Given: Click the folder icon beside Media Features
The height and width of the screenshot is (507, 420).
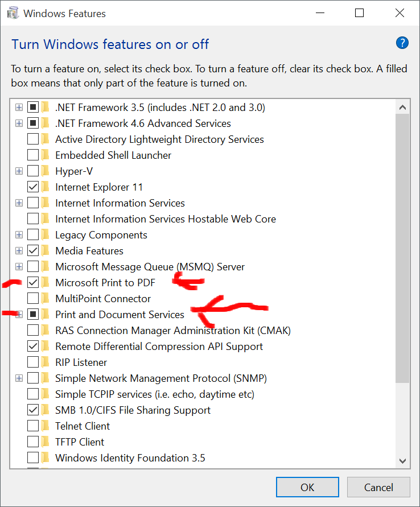Looking at the screenshot, I should (46, 250).
